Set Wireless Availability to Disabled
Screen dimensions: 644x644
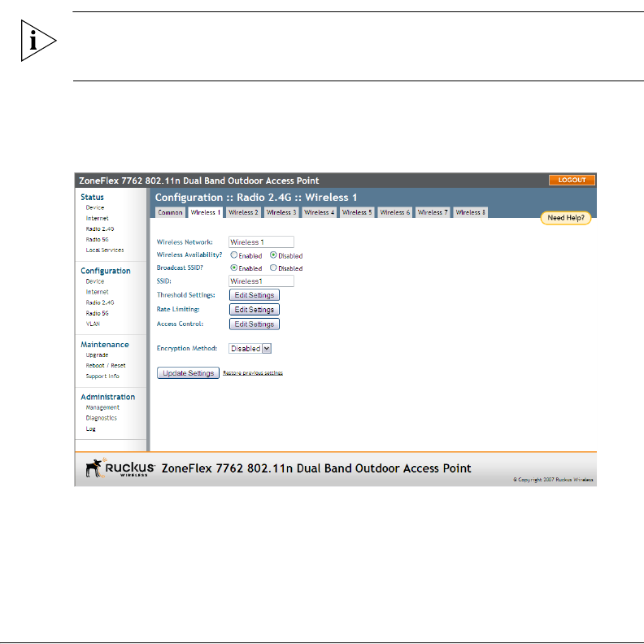(x=273, y=255)
